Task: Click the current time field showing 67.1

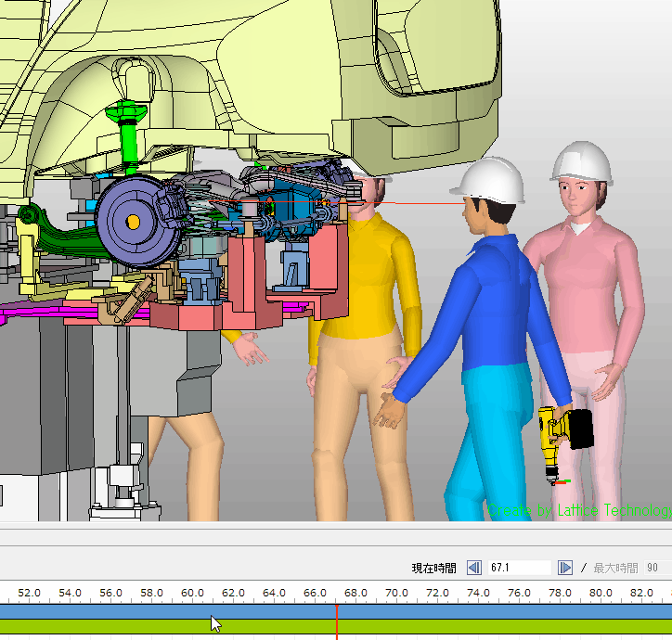Action: tap(518, 568)
